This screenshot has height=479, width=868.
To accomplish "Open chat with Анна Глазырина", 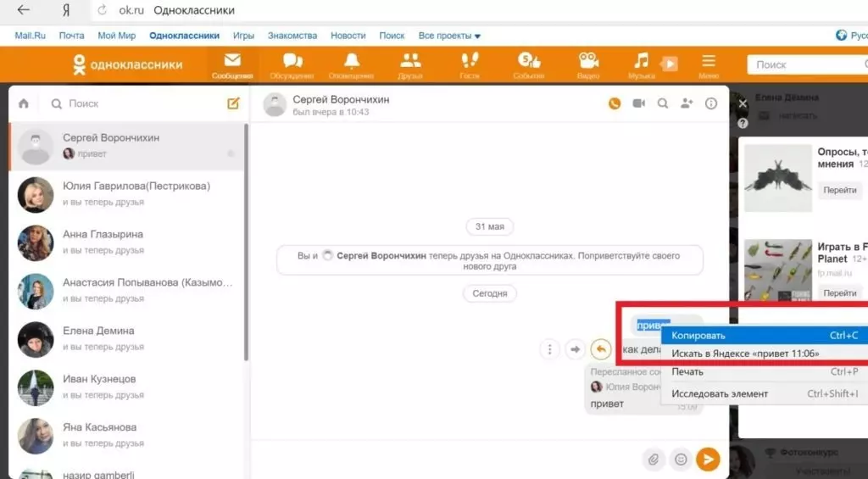I will [126, 242].
